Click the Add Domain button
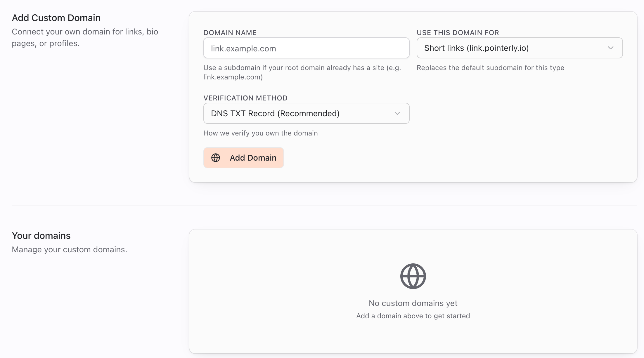Screen dimensions: 644x358 [243, 158]
